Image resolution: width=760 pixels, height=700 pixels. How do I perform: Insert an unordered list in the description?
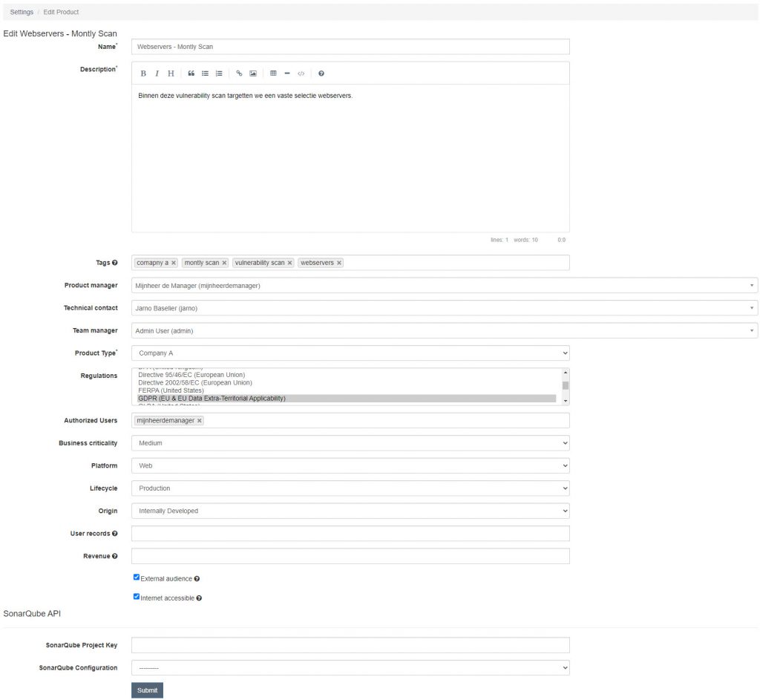[x=205, y=73]
